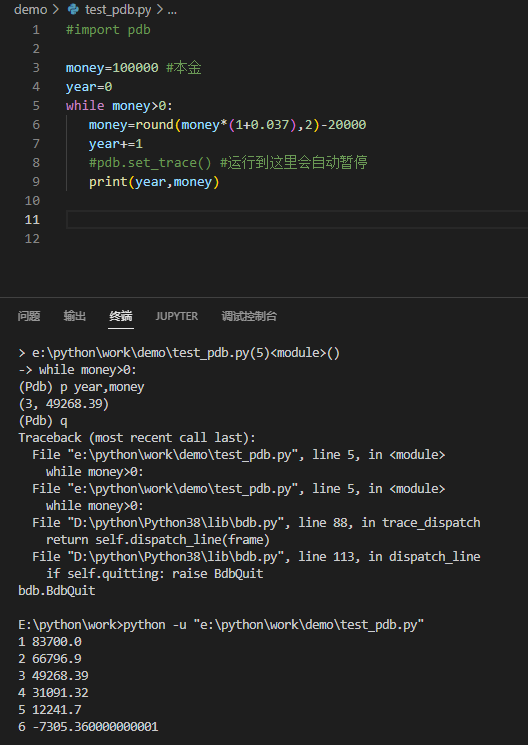Click the 'bdb.BdbQuit' terminal line
Screen dimensions: 528x745
(57, 591)
